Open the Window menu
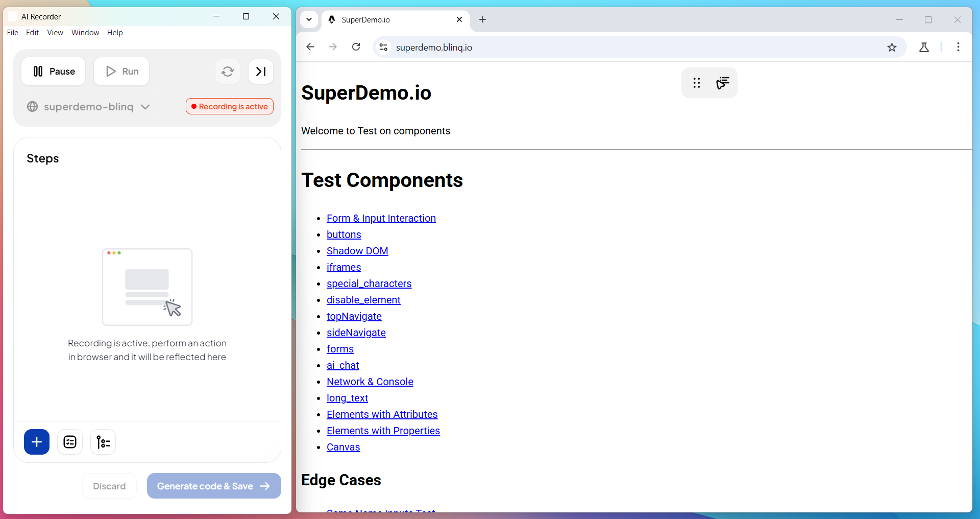The height and width of the screenshot is (519, 980). point(85,33)
